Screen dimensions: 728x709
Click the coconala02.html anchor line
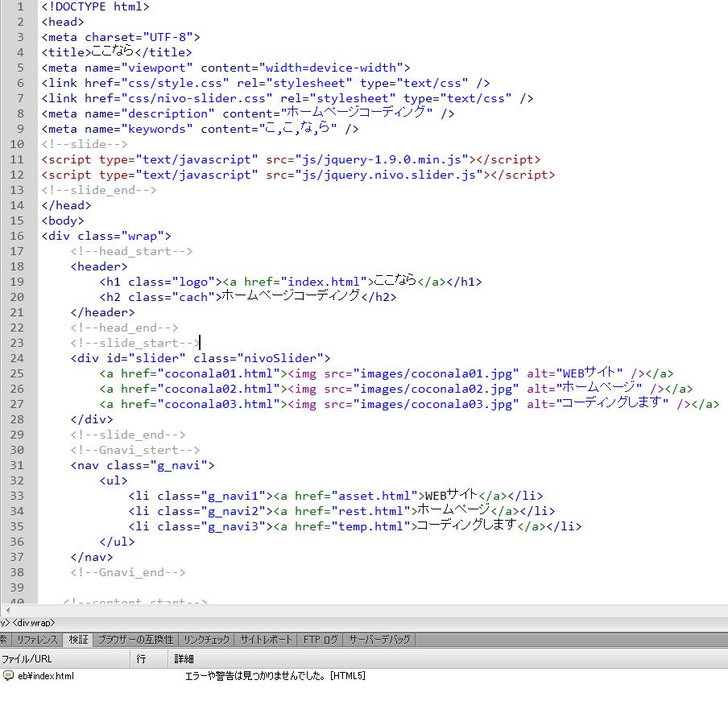click(396, 388)
